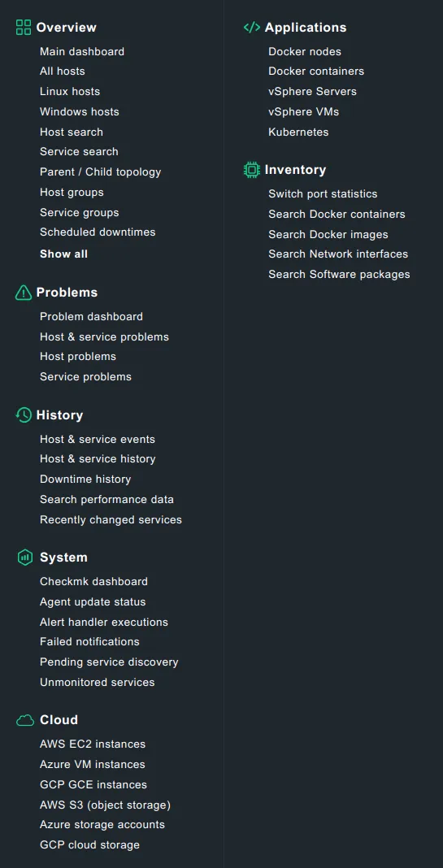This screenshot has height=868, width=443.
Task: Open Switch port statistics
Action: coord(323,193)
